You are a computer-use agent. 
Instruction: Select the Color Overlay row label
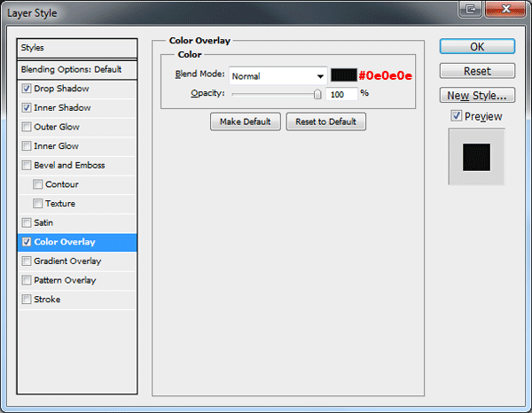point(65,242)
